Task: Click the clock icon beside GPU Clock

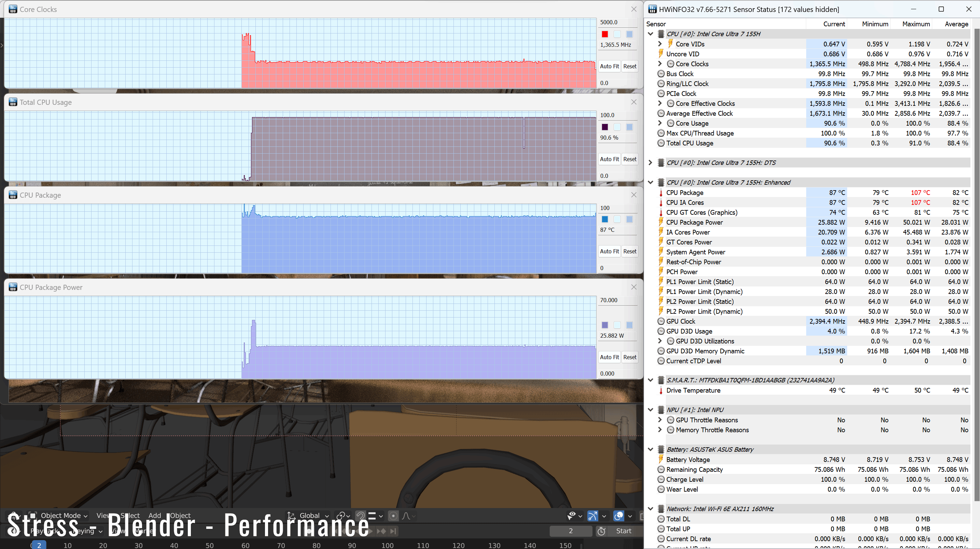Action: point(661,321)
